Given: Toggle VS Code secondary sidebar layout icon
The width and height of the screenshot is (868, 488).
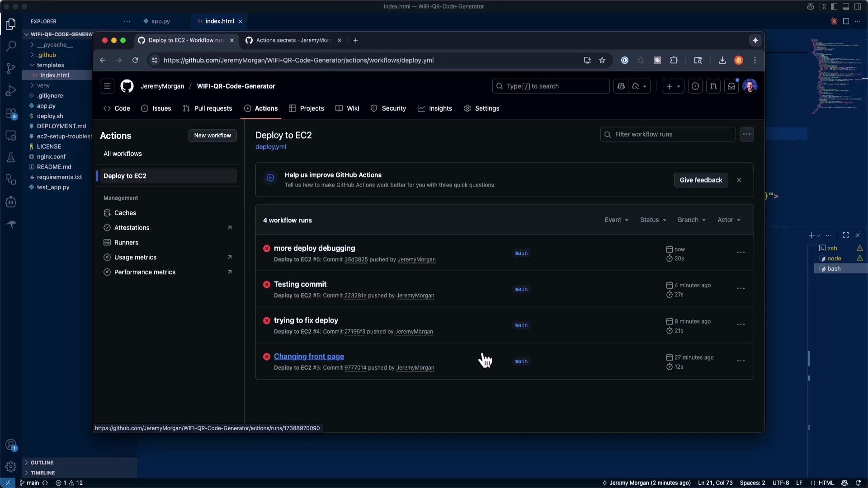Looking at the screenshot, I should coord(858,6).
